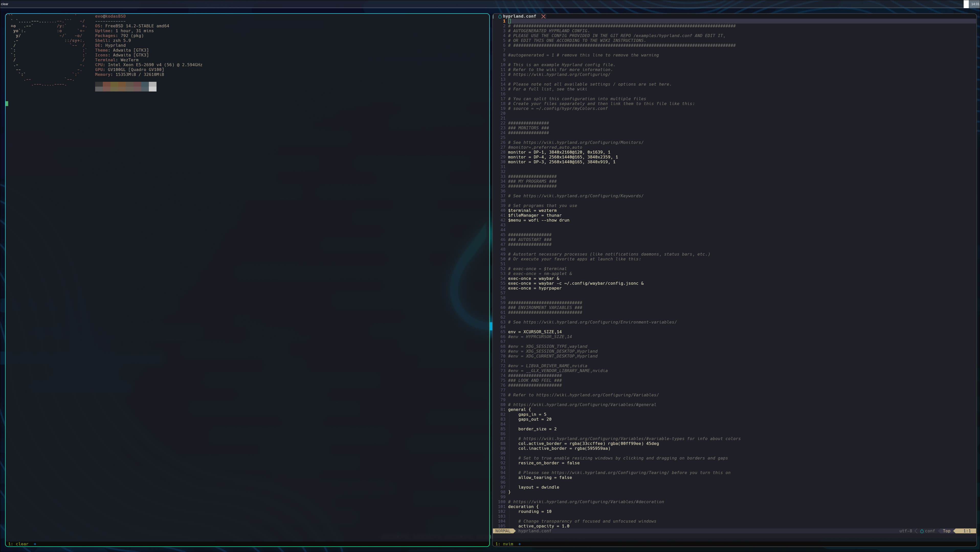Open wiki.hypr.land Configuring/Keywords link
The height and width of the screenshot is (552, 980).
click(583, 196)
